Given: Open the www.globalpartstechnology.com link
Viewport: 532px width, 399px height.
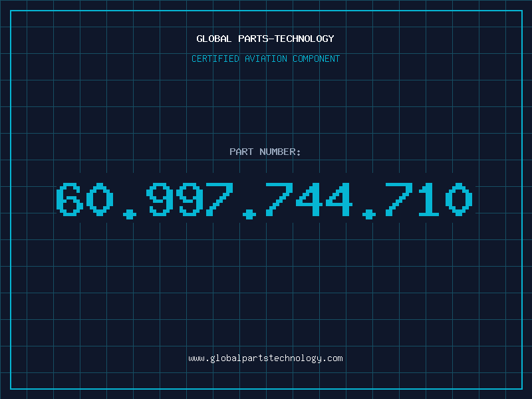Looking at the screenshot, I should [x=265, y=358].
